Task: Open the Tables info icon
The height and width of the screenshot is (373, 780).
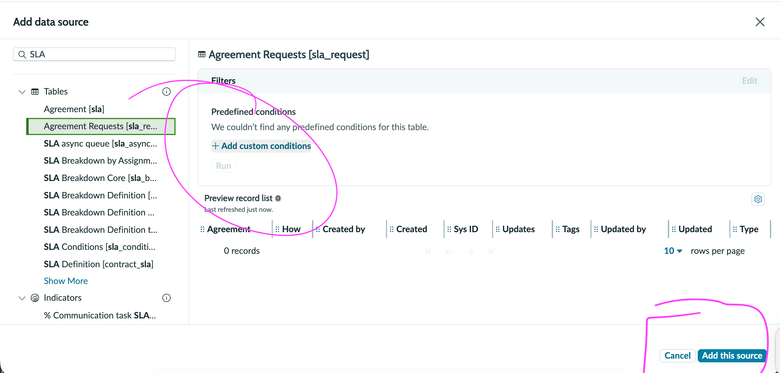Action: click(x=167, y=92)
